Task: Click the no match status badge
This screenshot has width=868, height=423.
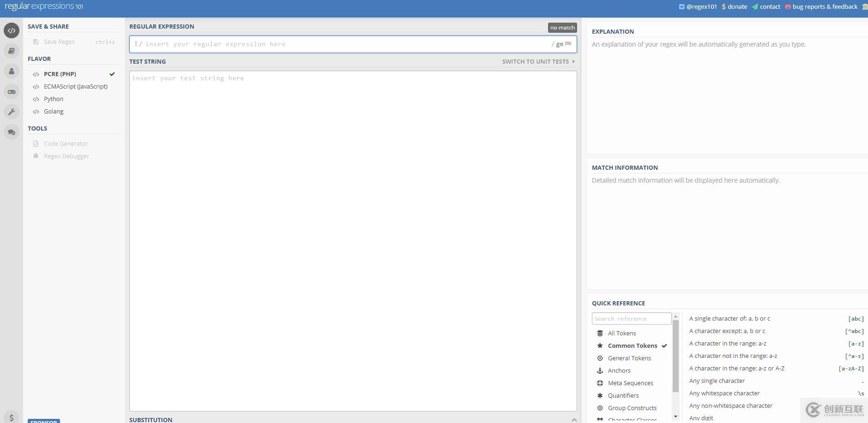Action: tap(562, 28)
